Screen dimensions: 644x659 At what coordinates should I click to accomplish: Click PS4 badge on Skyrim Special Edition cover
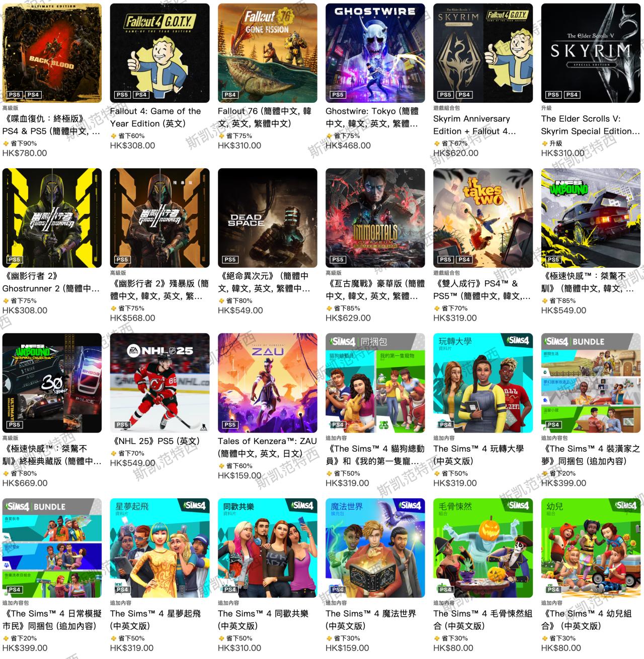(572, 95)
